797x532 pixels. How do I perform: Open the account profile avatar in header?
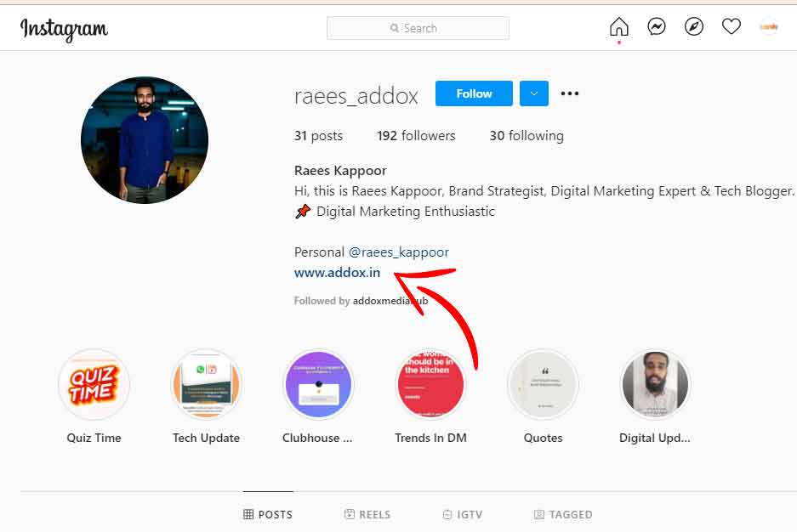click(769, 26)
